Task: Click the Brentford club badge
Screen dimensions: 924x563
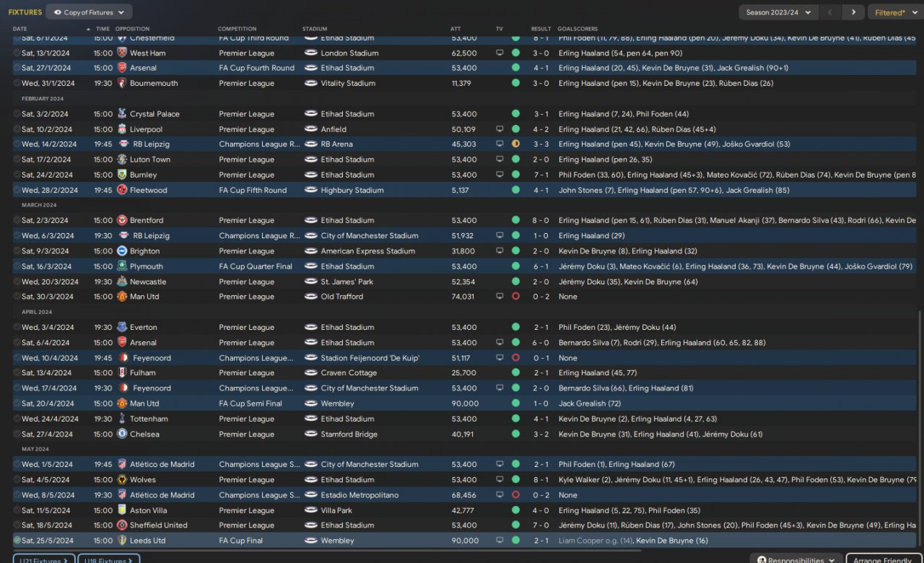Action: click(x=122, y=220)
